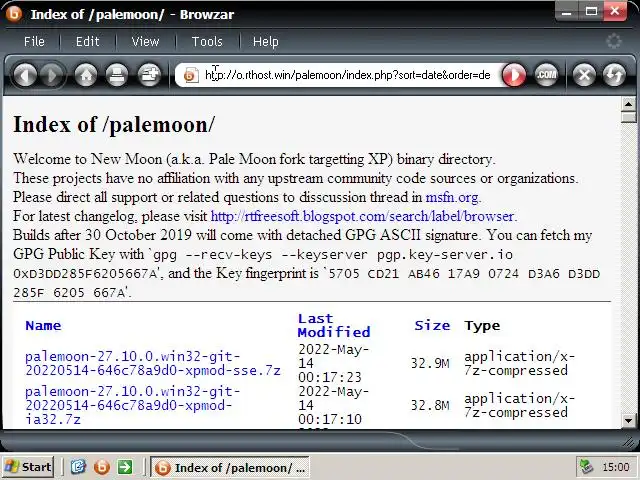Select the 'Index of /palemoon/' taskbar button

pos(230,467)
